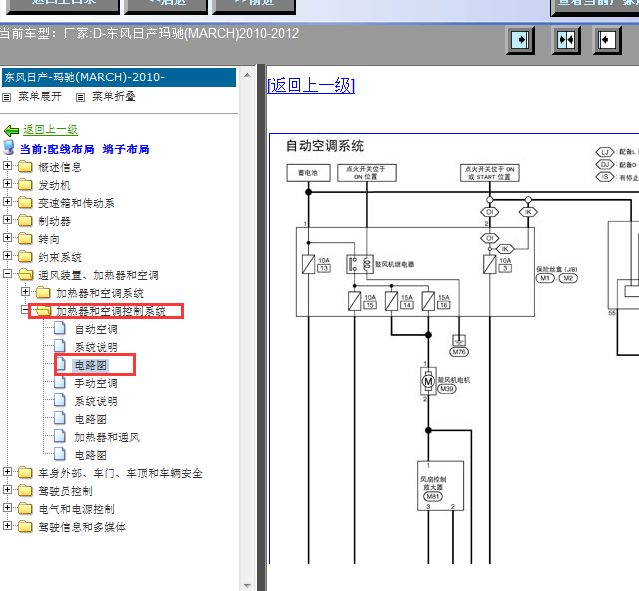Click page icon beside 加热器和通风
This screenshot has width=639, height=591.
(x=60, y=436)
